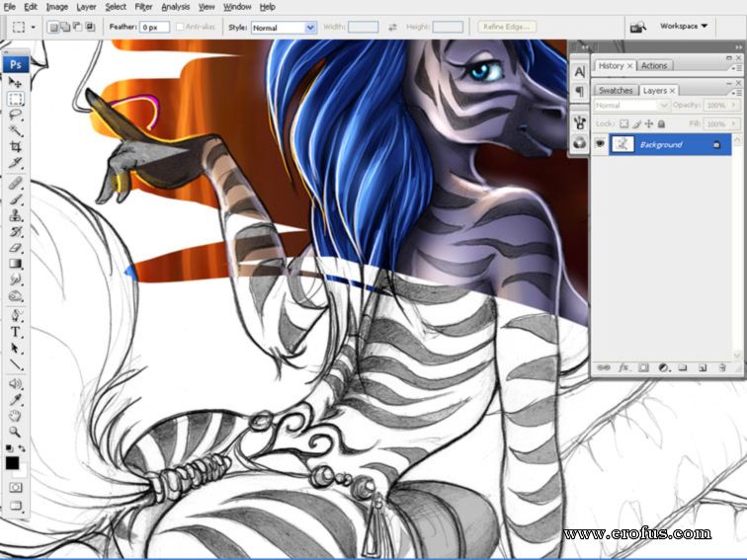The height and width of the screenshot is (560, 747).
Task: Select the Line shape tool
Action: click(15, 364)
